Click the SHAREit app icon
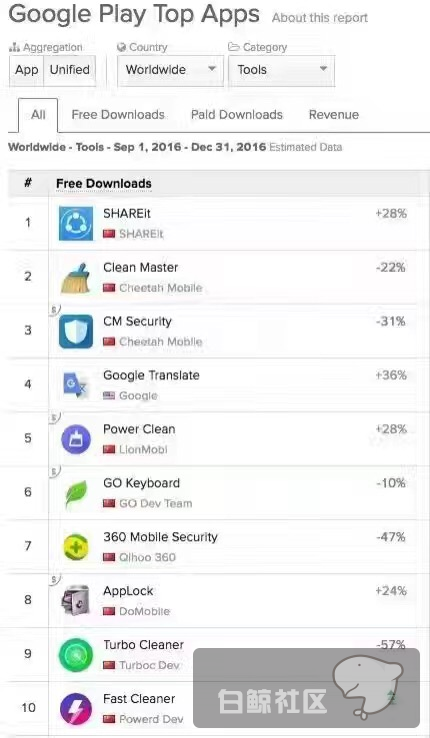The height and width of the screenshot is (738, 430). (76, 223)
